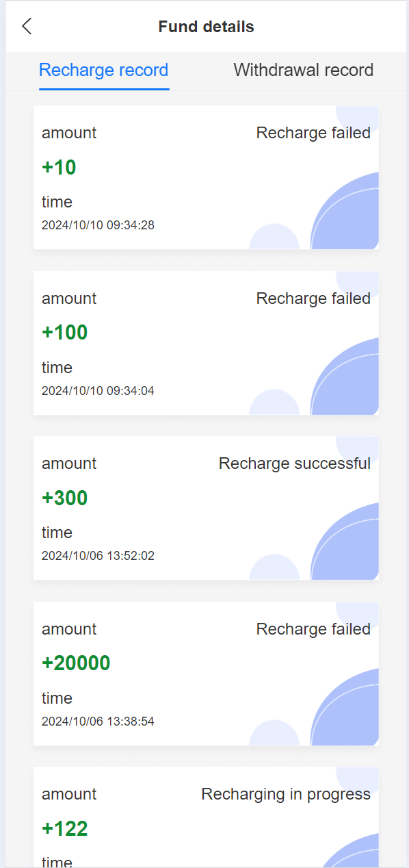Click the timestamp 2024/10/10 09:34:28
Viewport: 409px width, 868px height.
(98, 225)
